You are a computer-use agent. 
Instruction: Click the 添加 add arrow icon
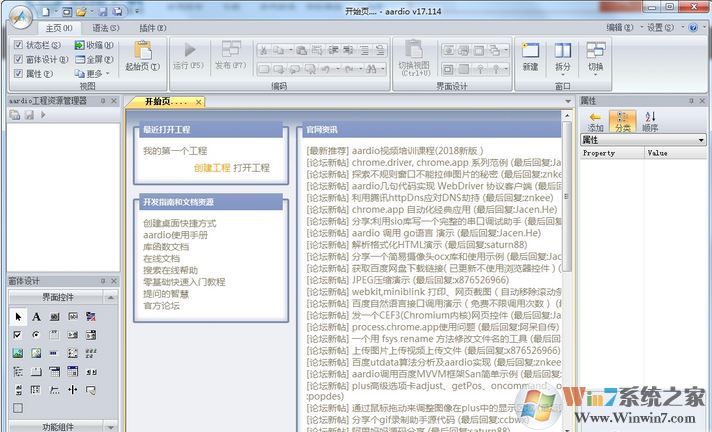pos(595,120)
